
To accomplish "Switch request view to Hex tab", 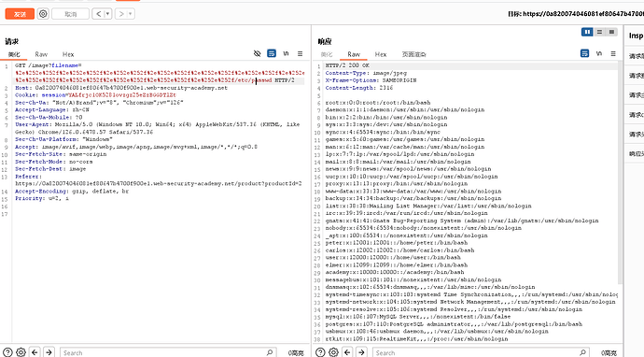I will [x=68, y=54].
